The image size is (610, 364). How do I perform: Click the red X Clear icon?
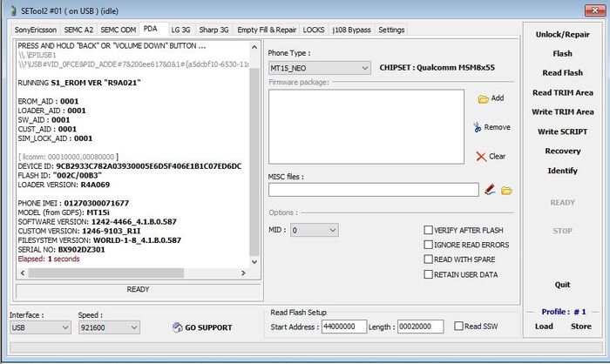click(481, 157)
